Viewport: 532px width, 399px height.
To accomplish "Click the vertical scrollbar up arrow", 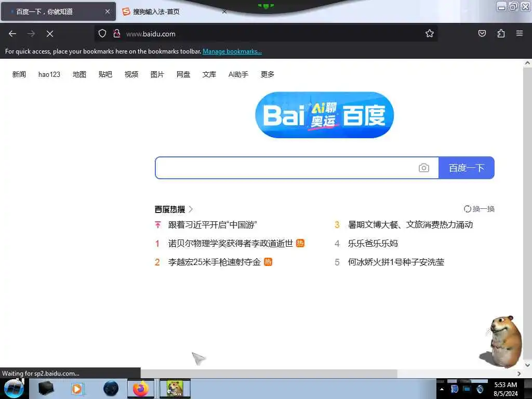I will tap(527, 63).
